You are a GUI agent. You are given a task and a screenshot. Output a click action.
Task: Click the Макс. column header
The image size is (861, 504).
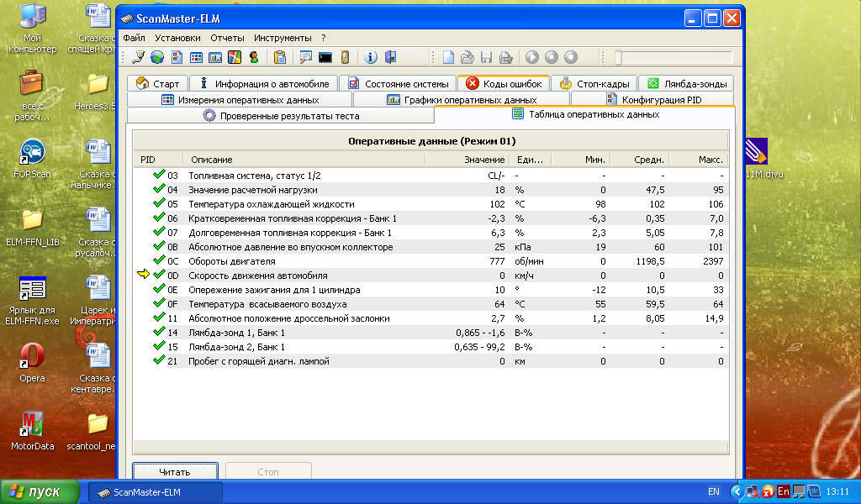point(699,160)
